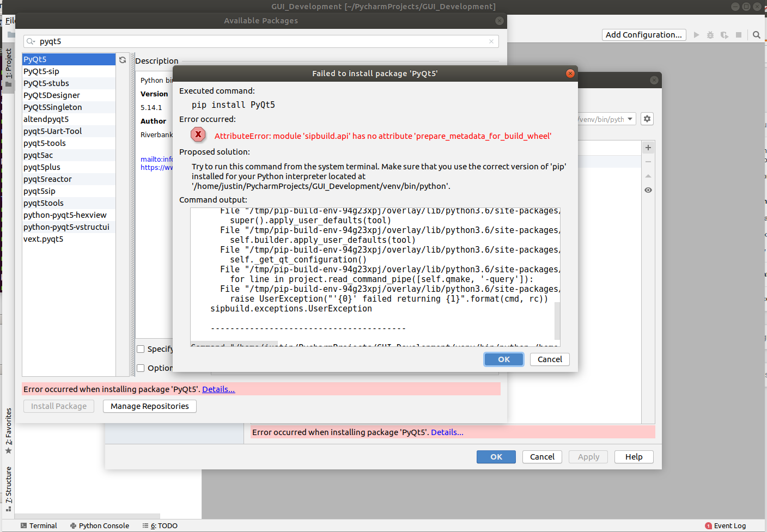Click the red error X icon
This screenshot has height=532, width=767.
(x=198, y=134)
